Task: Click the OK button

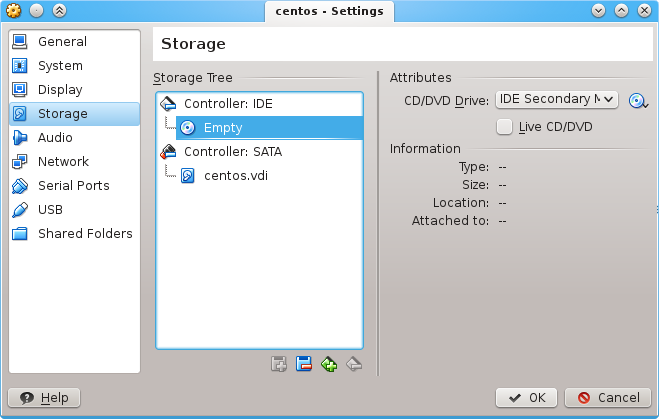Action: tap(526, 398)
